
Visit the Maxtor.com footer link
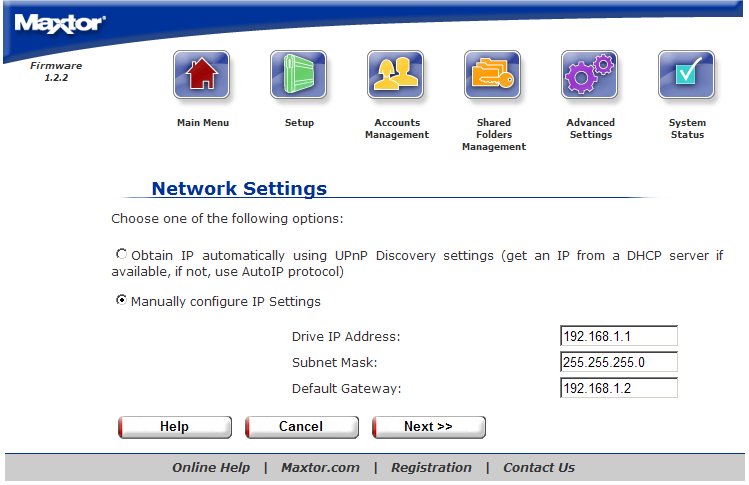click(320, 467)
